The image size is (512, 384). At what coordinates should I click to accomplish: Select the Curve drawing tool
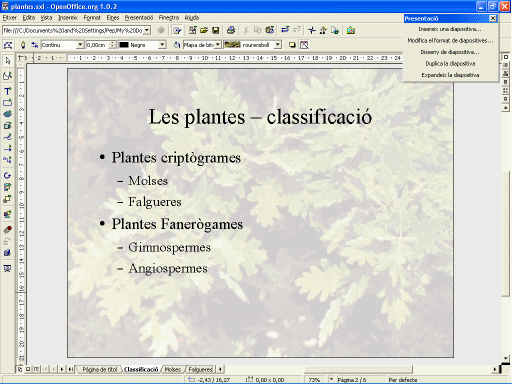pos(8,137)
